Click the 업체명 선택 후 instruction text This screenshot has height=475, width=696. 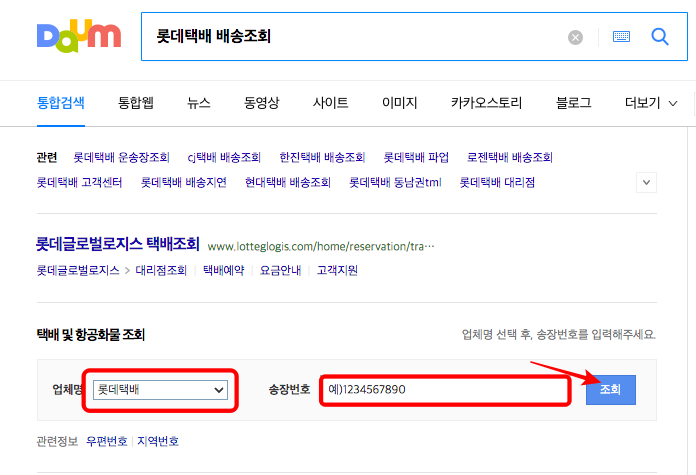coord(559,334)
